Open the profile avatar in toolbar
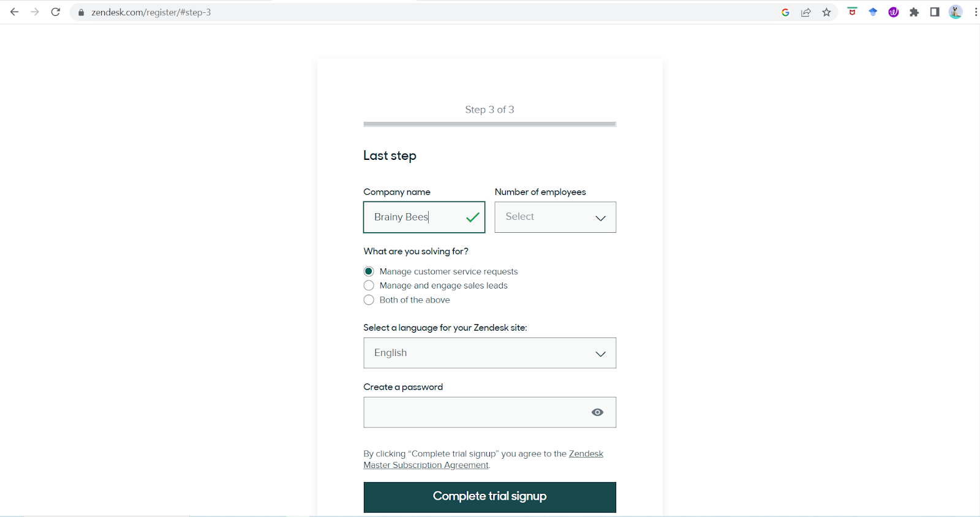Screen dimensions: 980x517 [955, 12]
